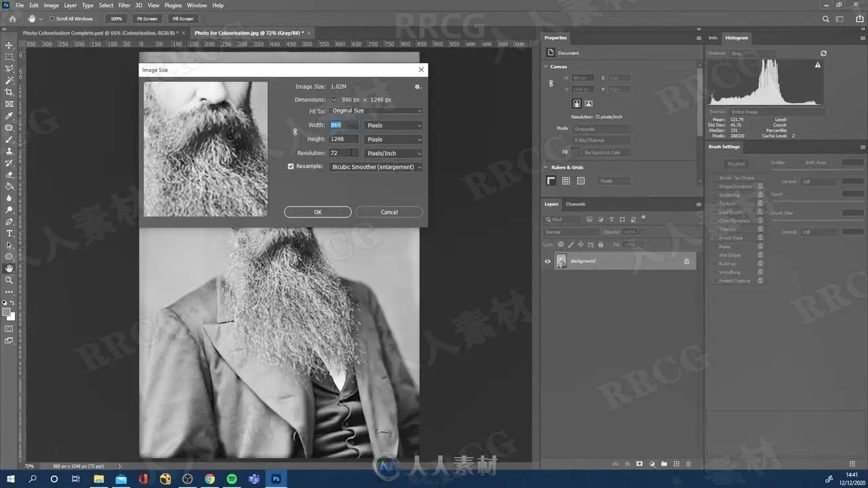Image resolution: width=868 pixels, height=488 pixels.
Task: Select the Path Selection tool
Action: (9, 245)
